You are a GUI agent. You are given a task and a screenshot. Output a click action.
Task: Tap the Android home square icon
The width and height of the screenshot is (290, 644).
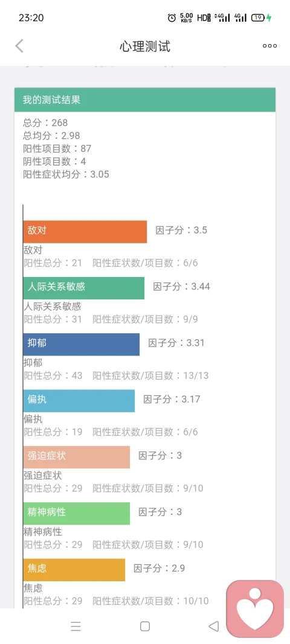coord(145,626)
